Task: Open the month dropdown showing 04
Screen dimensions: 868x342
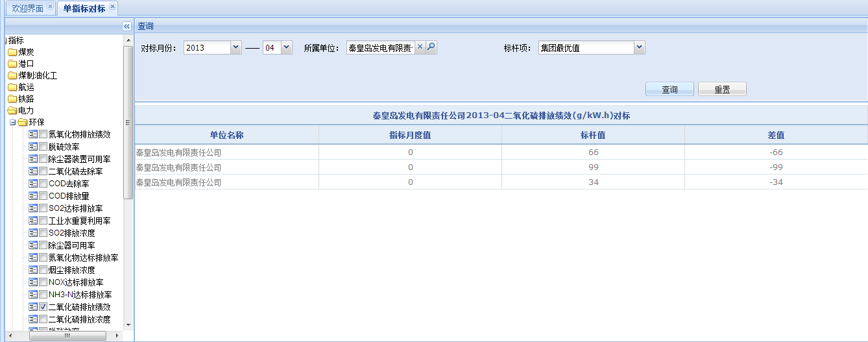Action: tap(286, 48)
